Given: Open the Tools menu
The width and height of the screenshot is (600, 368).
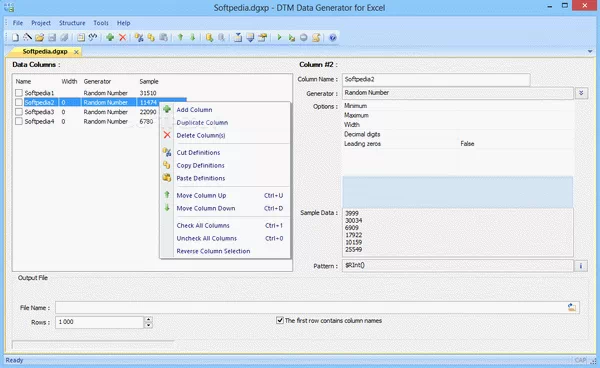Looking at the screenshot, I should click(101, 23).
